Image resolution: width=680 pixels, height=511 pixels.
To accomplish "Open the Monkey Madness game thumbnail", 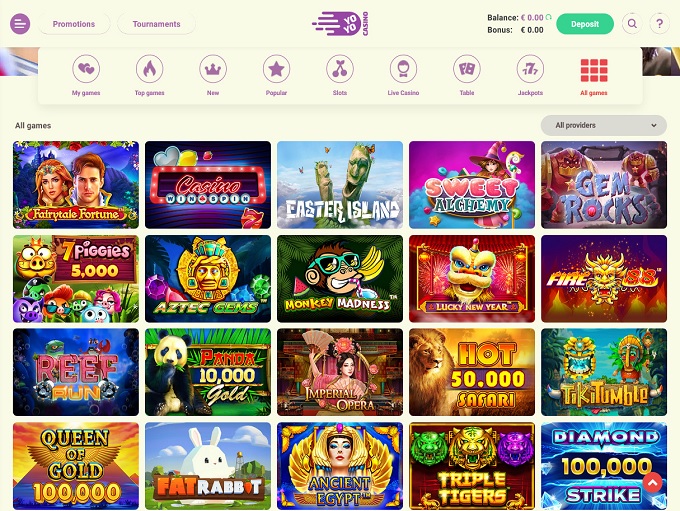I will pos(340,279).
